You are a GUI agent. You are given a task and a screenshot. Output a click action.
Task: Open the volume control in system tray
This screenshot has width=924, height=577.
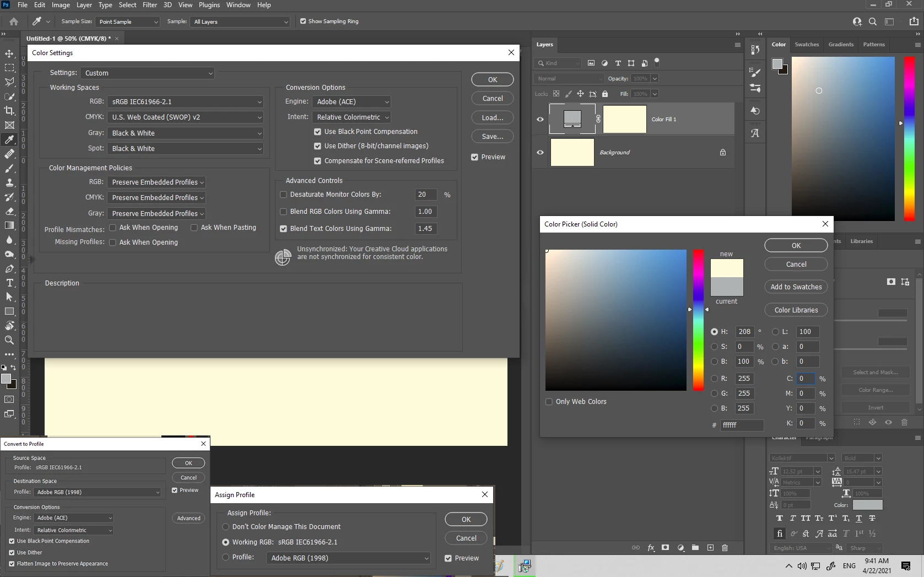coord(802,566)
